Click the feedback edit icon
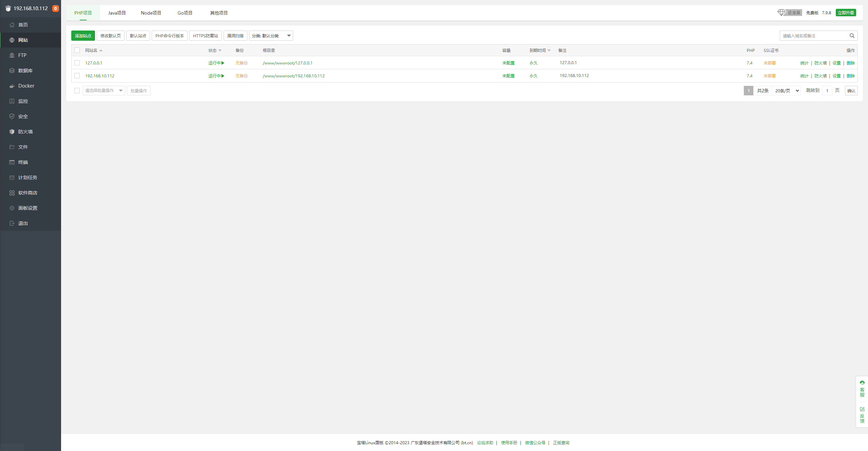Image resolution: width=868 pixels, height=451 pixels. pyautogui.click(x=862, y=409)
